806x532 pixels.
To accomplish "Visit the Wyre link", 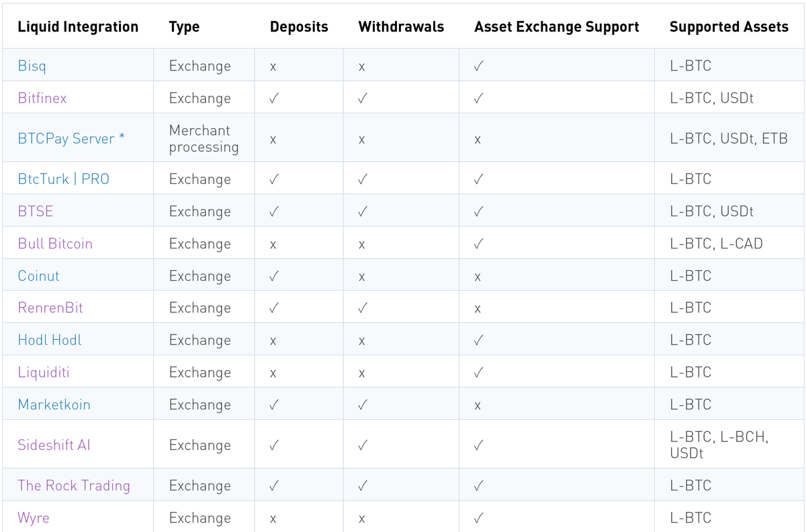I will (34, 518).
